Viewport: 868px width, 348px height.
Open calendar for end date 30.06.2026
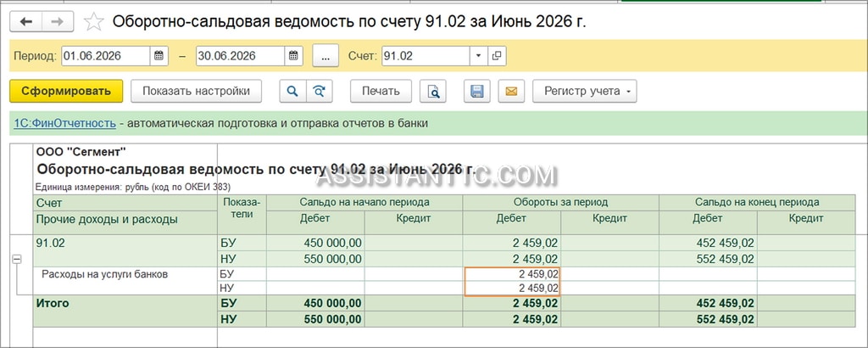(x=293, y=55)
